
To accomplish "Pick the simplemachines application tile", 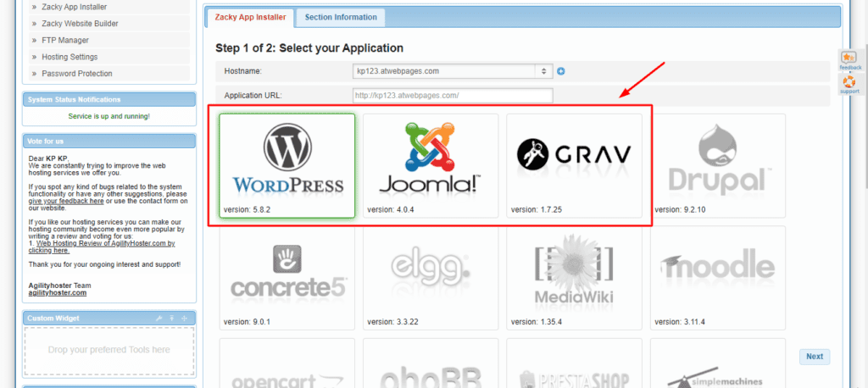I will point(717,363).
